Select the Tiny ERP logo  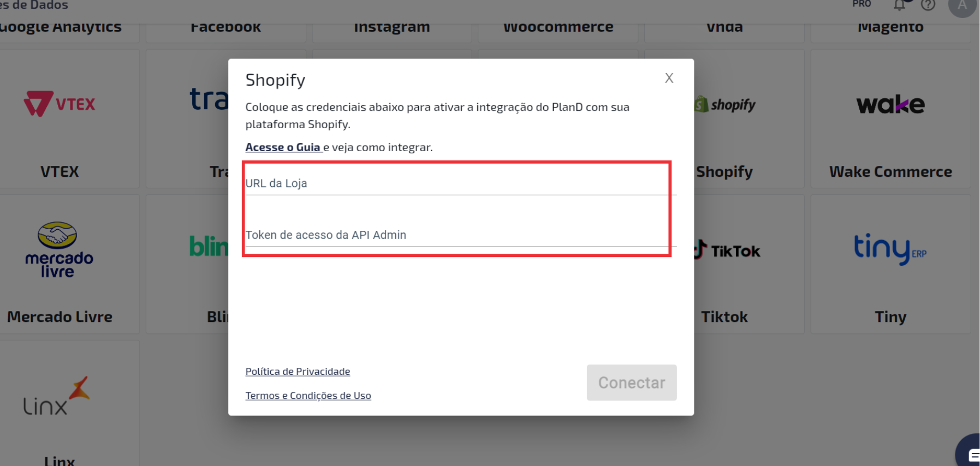point(890,249)
